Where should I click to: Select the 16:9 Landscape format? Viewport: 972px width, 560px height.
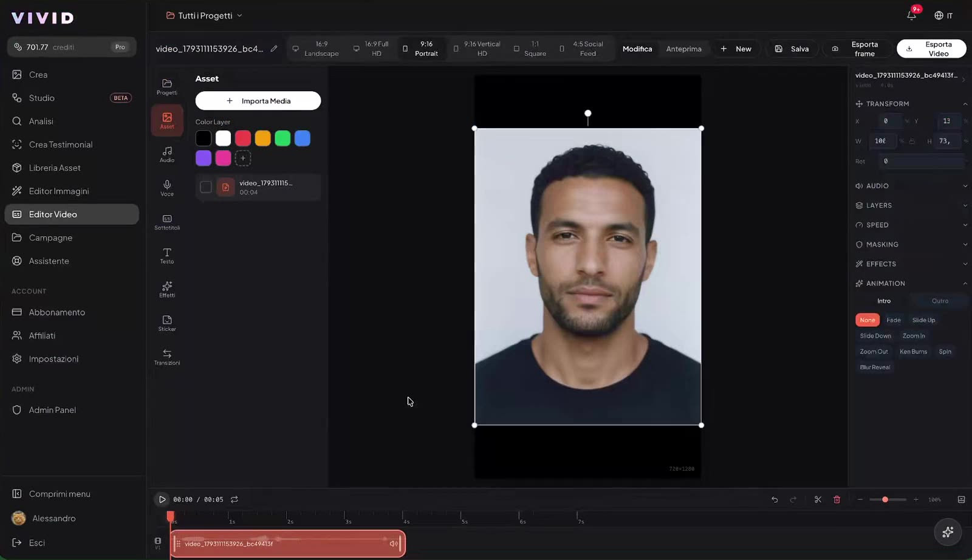(x=316, y=49)
